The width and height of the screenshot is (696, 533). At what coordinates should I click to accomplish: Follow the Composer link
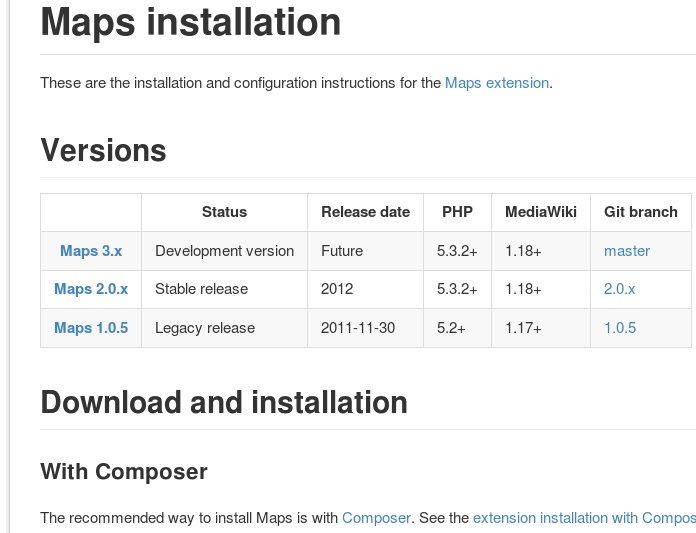pyautogui.click(x=376, y=518)
